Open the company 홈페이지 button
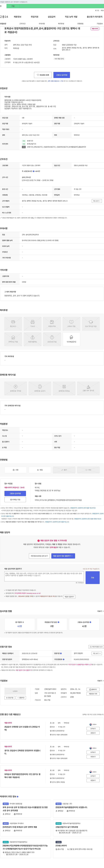Image resolution: width=104 pixels, height=868 pixels. coord(93,689)
